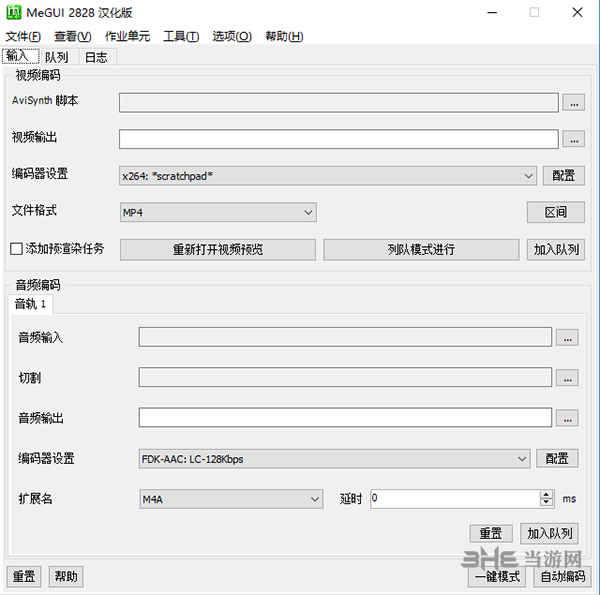Expand the MP4 文件格式 dropdown
The width and height of the screenshot is (600, 595).
pos(218,212)
